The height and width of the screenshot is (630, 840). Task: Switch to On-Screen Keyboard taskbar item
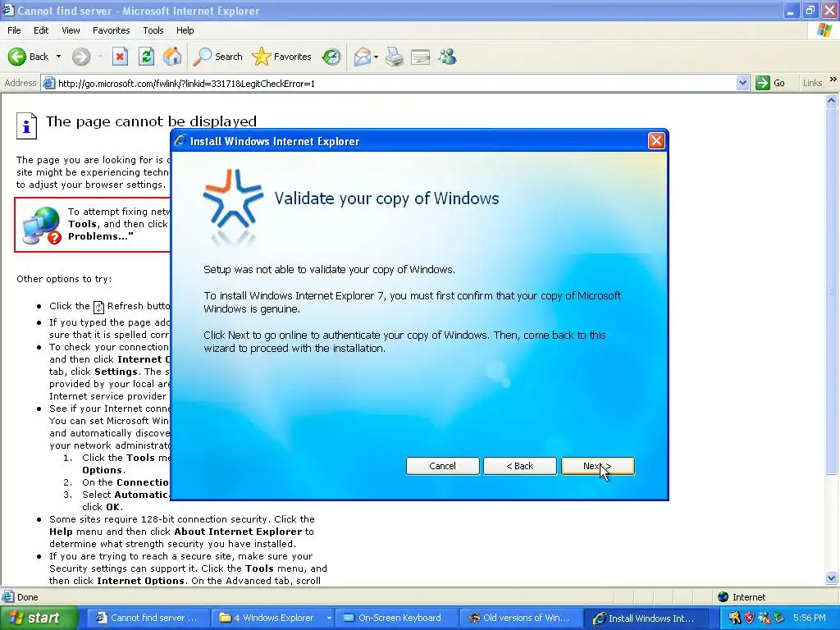(x=398, y=618)
